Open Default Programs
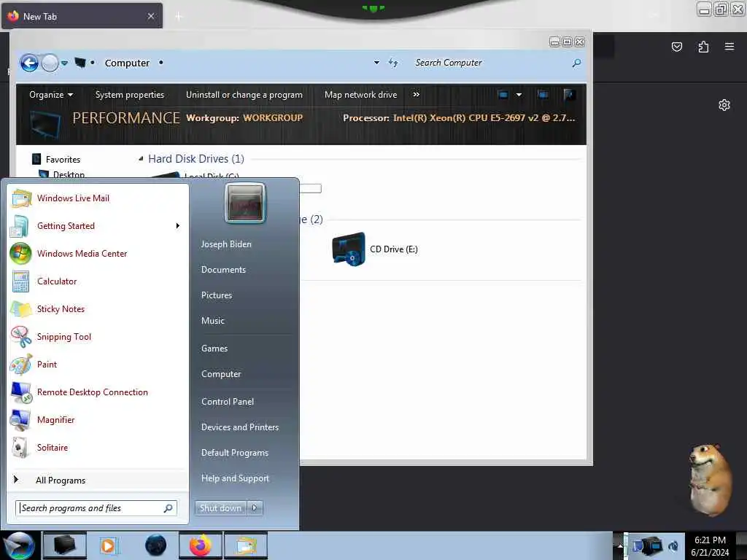Image resolution: width=747 pixels, height=560 pixels. 235,452
